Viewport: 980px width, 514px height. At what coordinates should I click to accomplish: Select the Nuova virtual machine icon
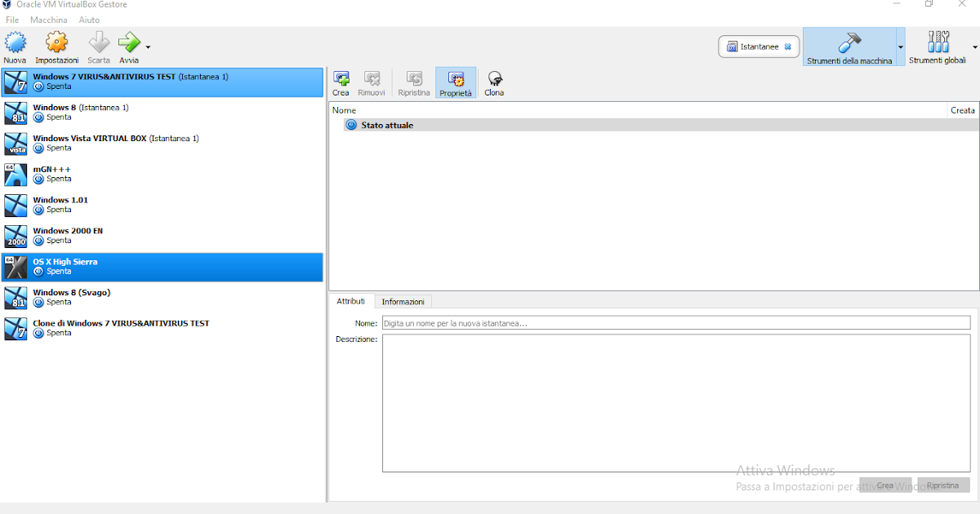click(x=16, y=45)
